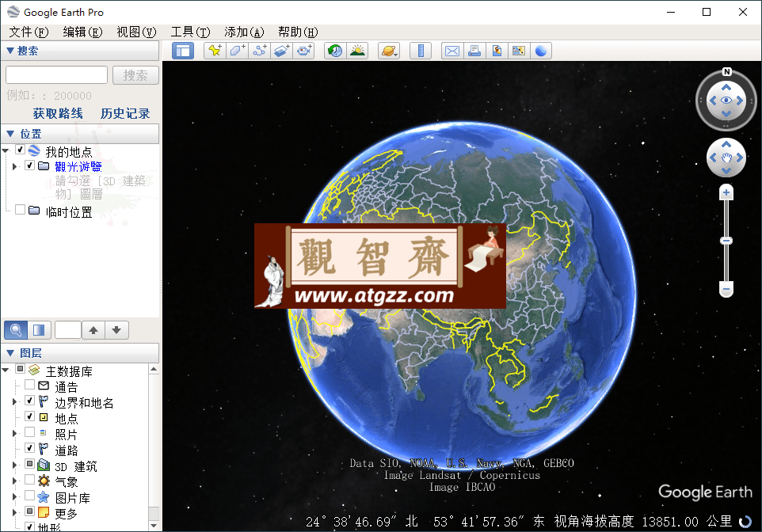Enable the 通告 layer checkbox
762x532 pixels.
(x=29, y=385)
